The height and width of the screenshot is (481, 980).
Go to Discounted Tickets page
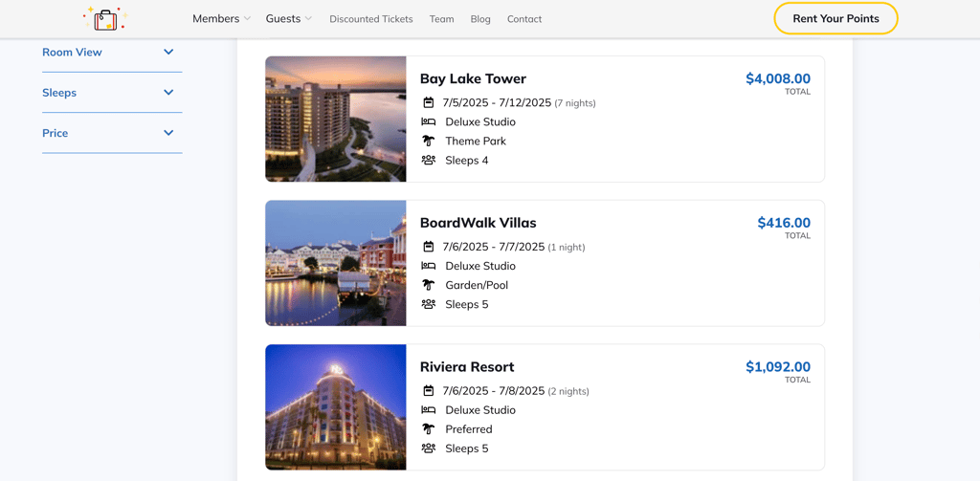tap(371, 19)
